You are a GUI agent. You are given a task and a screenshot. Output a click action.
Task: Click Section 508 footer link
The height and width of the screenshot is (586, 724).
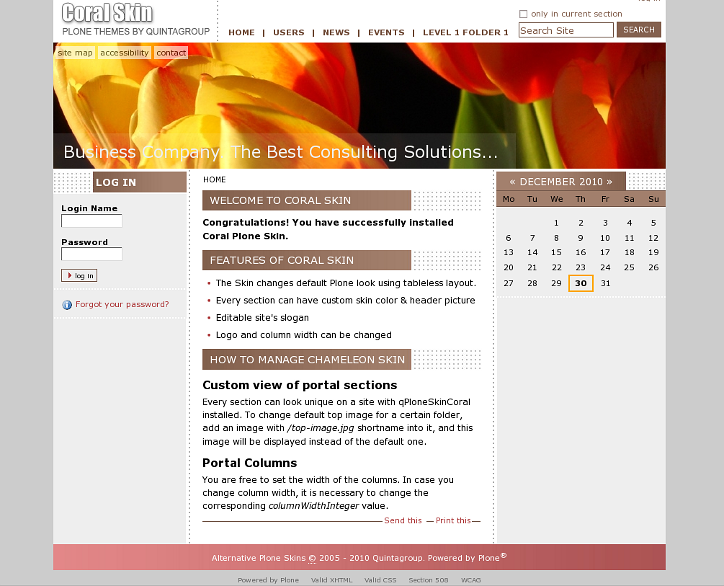pos(428,580)
